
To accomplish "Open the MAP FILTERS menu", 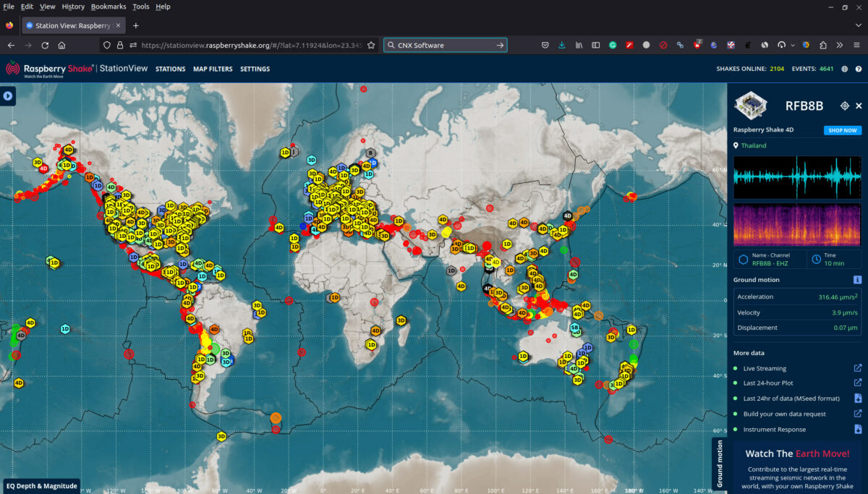I will pos(213,69).
